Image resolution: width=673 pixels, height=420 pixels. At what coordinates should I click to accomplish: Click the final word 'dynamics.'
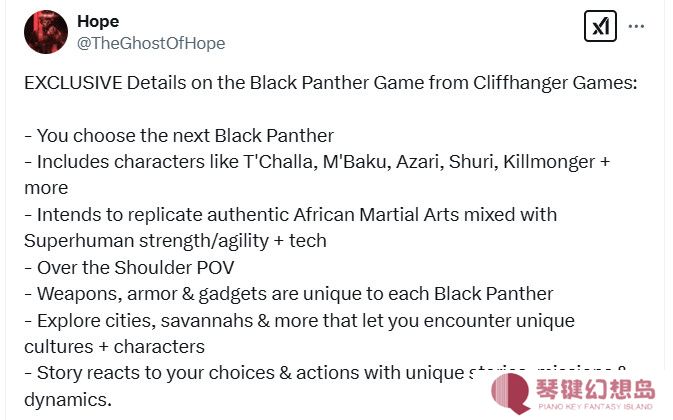click(x=68, y=400)
